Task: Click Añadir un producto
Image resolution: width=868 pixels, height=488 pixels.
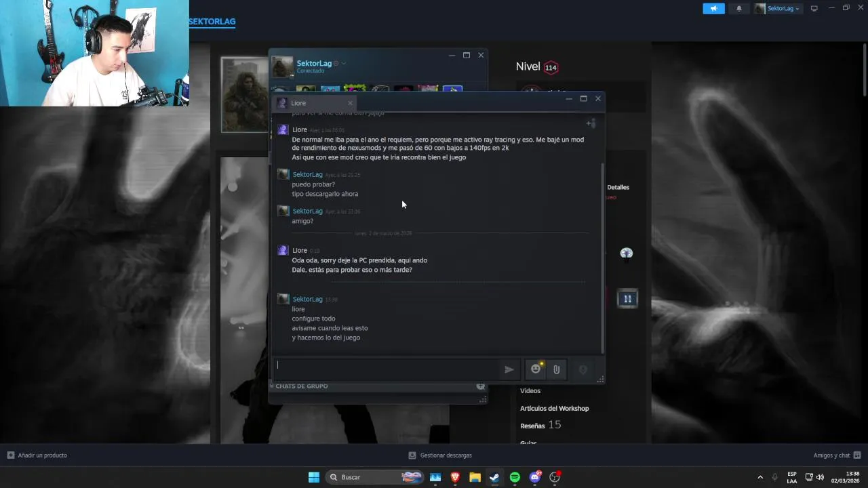Action: click(x=37, y=455)
